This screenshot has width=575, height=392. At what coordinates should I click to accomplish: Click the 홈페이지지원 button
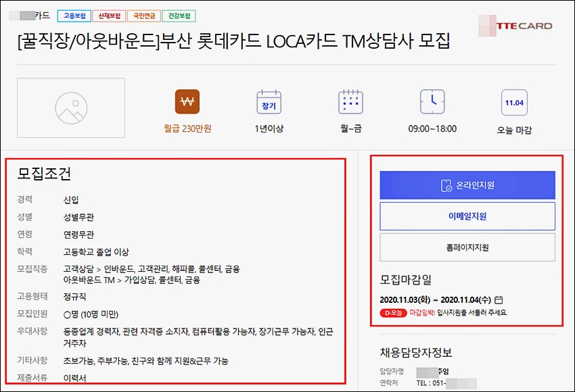coord(467,247)
